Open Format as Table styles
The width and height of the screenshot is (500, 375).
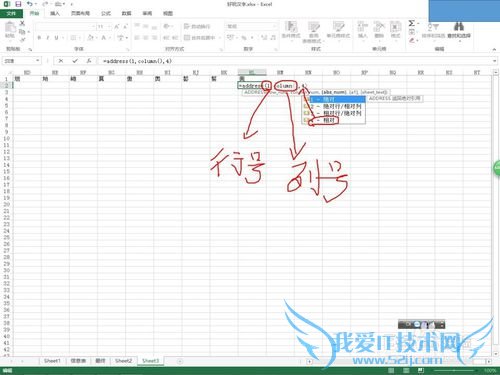(x=313, y=32)
